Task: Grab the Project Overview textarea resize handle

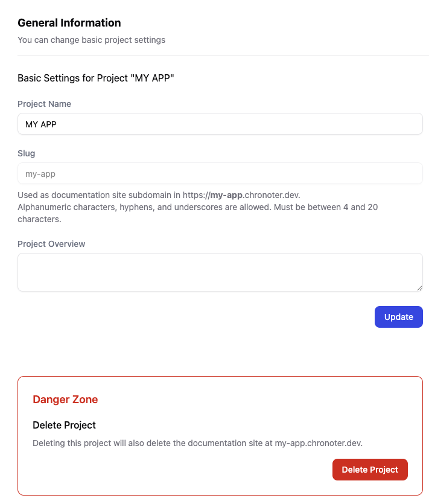Action: [x=419, y=288]
